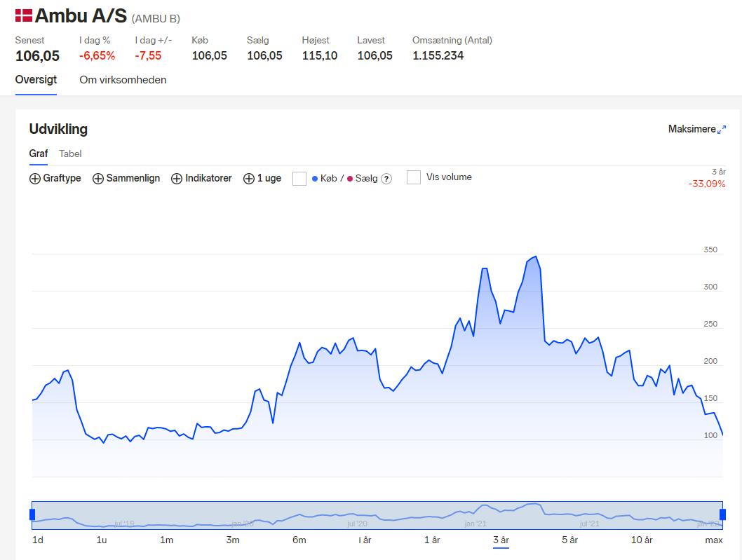Image resolution: width=742 pixels, height=560 pixels.
Task: Open the Graftype dropdown
Action: (x=55, y=178)
